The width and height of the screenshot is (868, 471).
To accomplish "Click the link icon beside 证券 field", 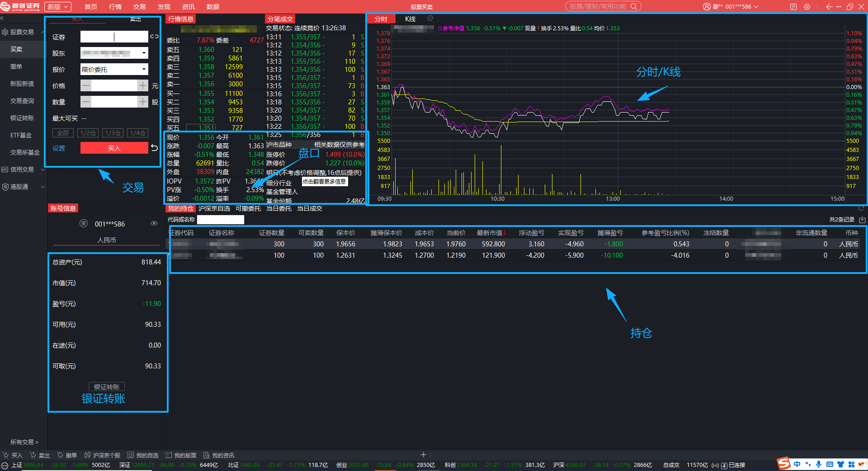I will tap(155, 37).
